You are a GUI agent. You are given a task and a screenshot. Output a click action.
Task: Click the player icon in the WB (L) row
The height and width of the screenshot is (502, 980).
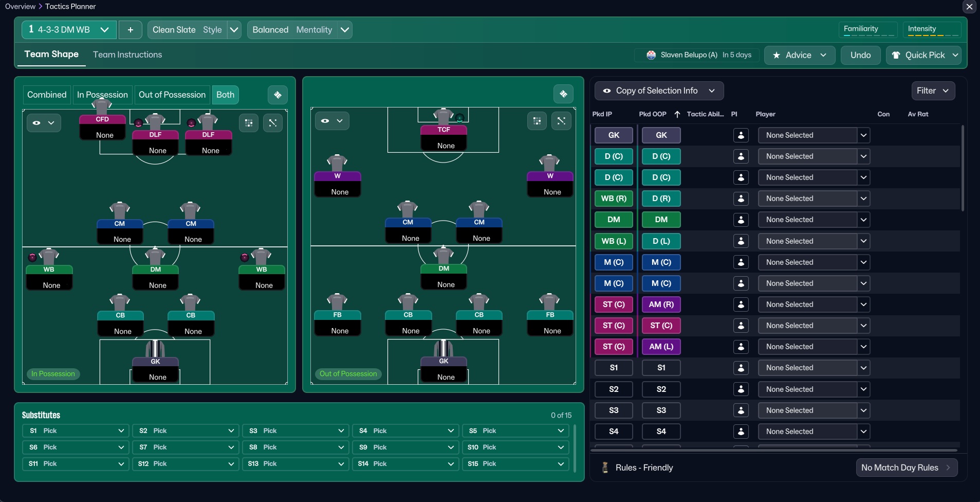tap(741, 241)
